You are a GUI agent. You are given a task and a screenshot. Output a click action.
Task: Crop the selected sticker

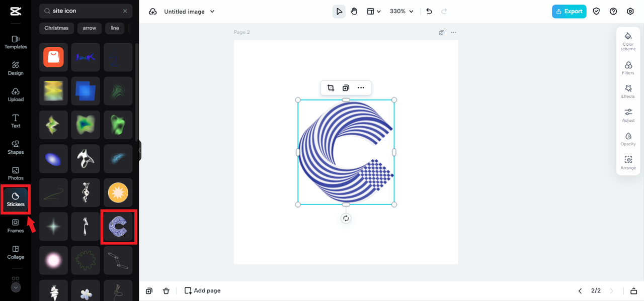pos(331,88)
